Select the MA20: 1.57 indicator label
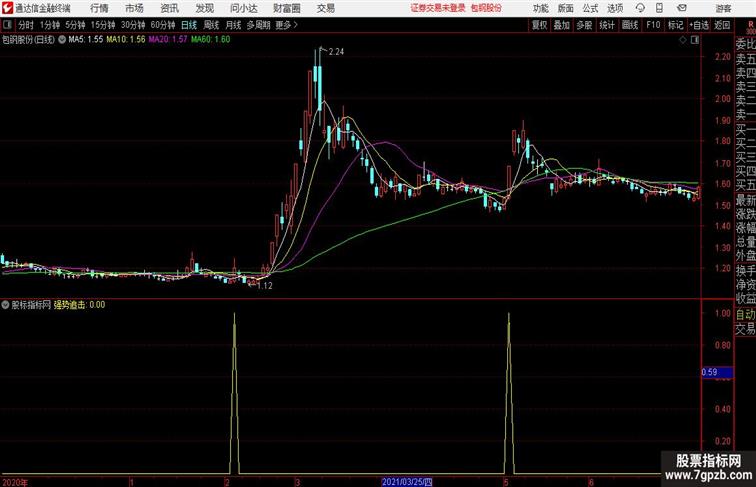 (168, 40)
